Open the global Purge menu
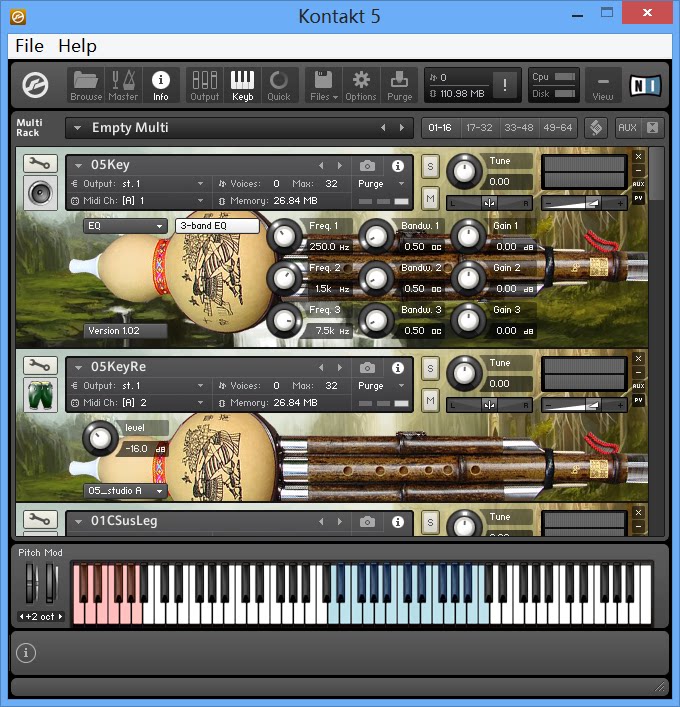The height and width of the screenshot is (707, 680). pos(400,85)
